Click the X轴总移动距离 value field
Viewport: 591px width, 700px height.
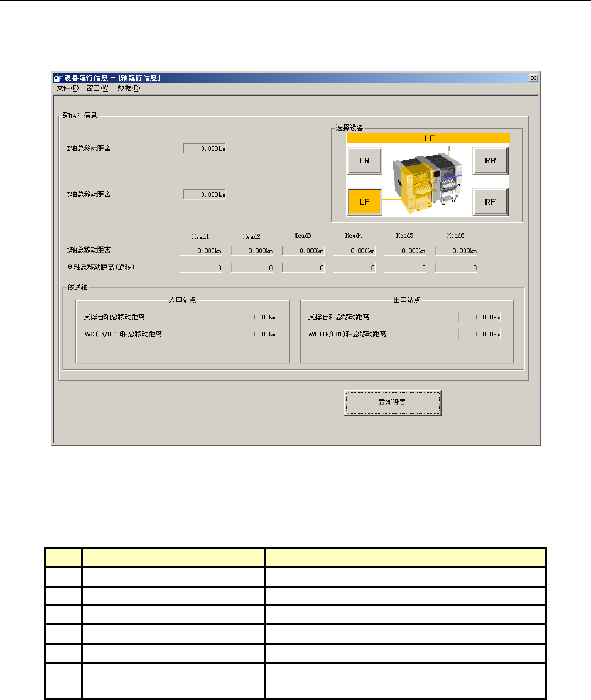205,149
